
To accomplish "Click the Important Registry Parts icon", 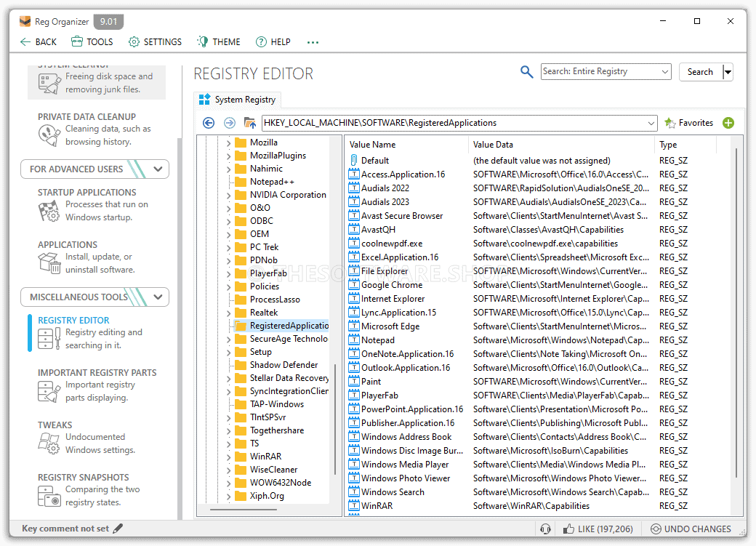I will point(49,391).
